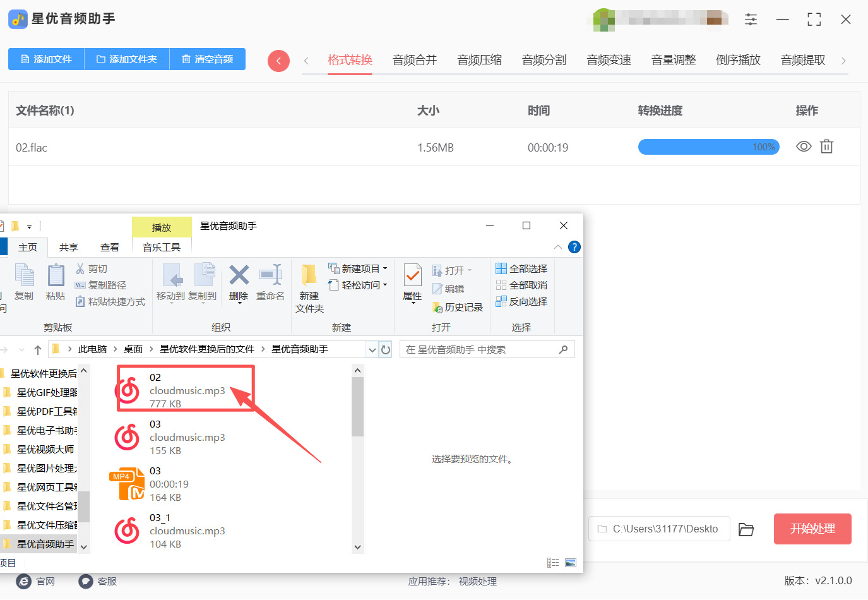Screen dimensions: 868x600
Task: Open the Explorer 主页 ribbon tab
Action: tap(28, 247)
